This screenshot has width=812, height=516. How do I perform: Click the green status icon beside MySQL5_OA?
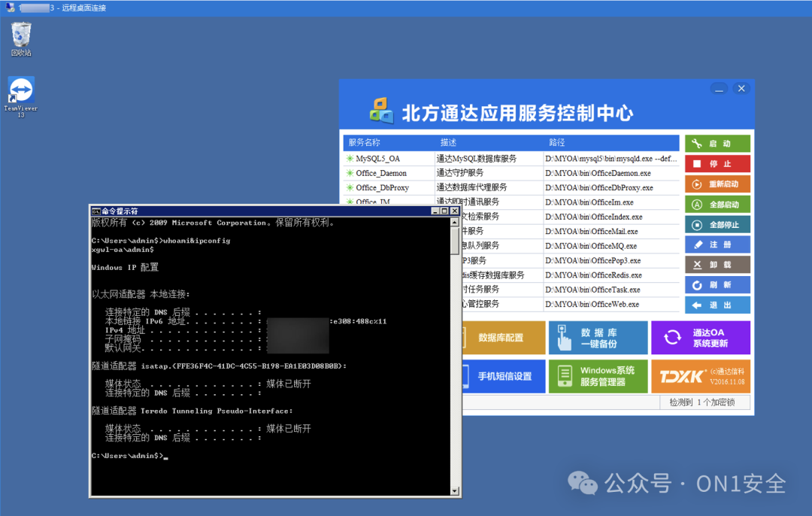point(350,159)
